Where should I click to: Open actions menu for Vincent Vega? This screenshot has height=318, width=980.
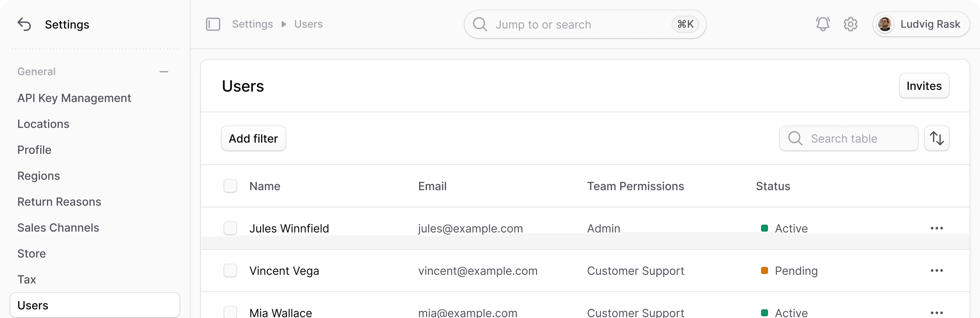coord(937,270)
